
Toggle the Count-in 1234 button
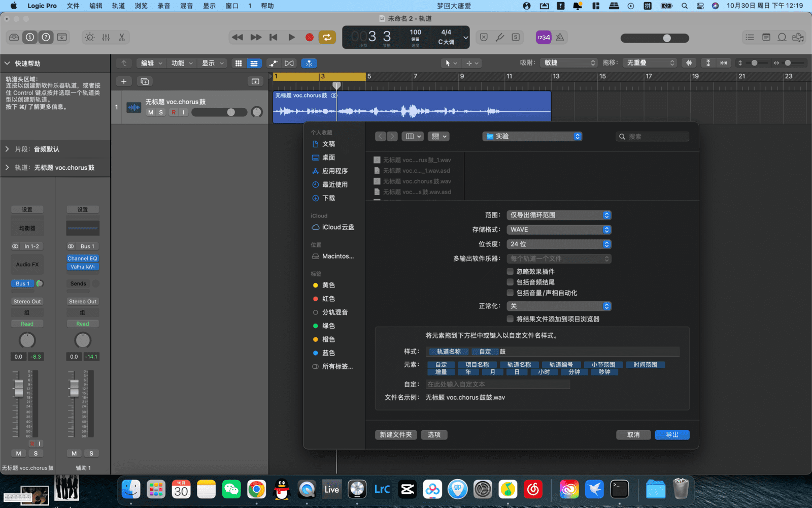pyautogui.click(x=544, y=37)
